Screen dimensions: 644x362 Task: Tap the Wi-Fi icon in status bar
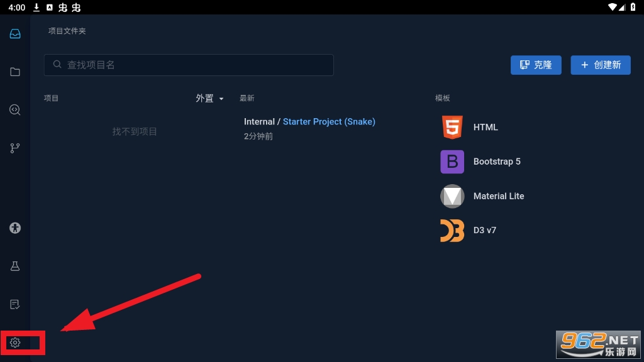[613, 8]
